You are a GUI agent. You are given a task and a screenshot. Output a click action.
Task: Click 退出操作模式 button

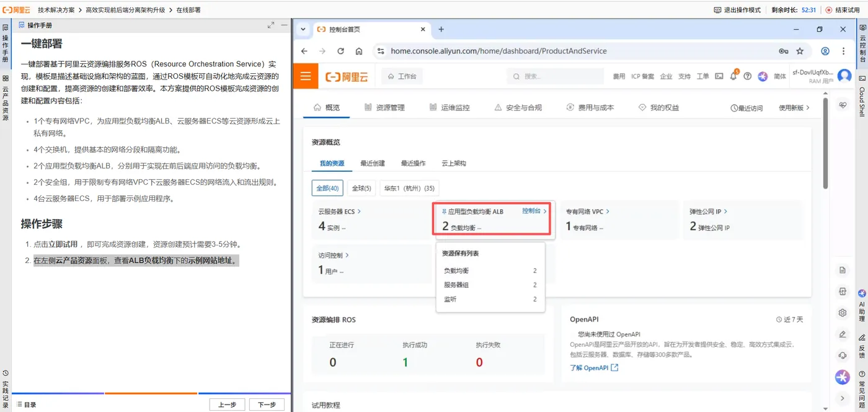click(x=737, y=10)
